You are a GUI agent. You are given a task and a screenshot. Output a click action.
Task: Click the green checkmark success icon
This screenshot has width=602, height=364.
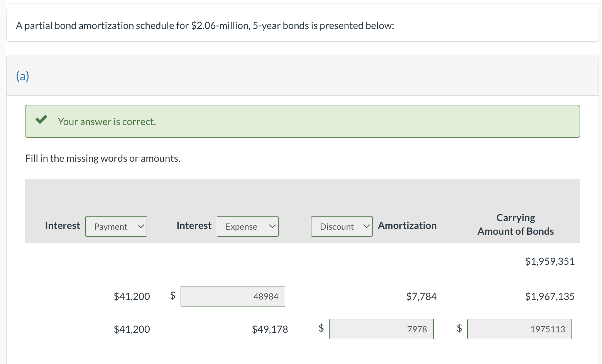coord(41,120)
